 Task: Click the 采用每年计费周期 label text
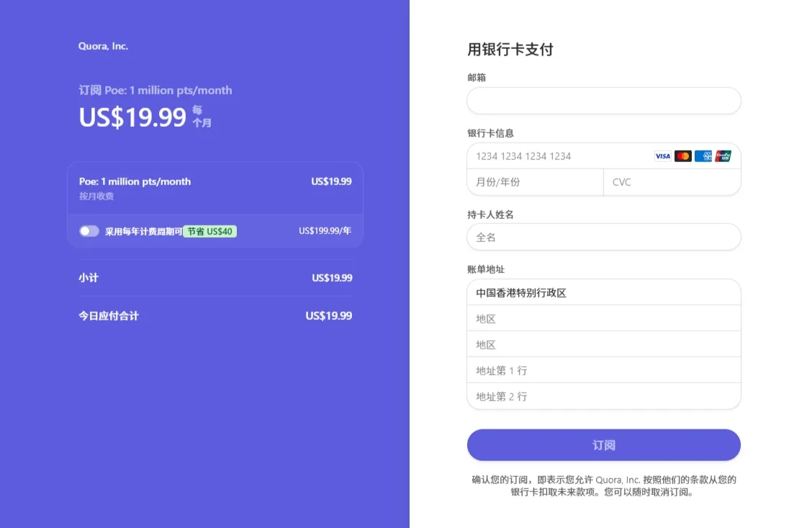point(143,232)
